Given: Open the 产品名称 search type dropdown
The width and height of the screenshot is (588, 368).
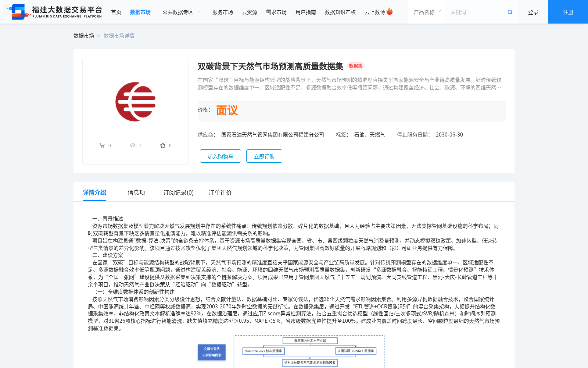Looking at the screenshot, I should pyautogui.click(x=427, y=12).
